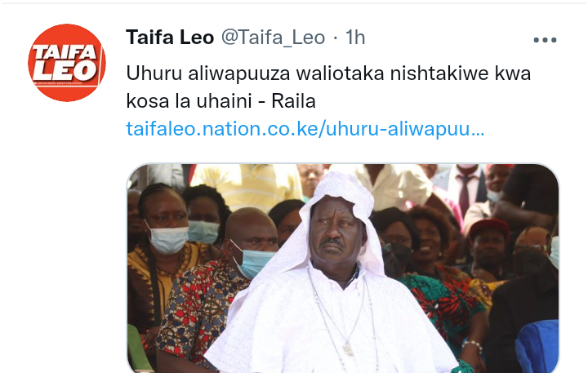Expand tweet actions with the ellipsis icon

click(545, 40)
